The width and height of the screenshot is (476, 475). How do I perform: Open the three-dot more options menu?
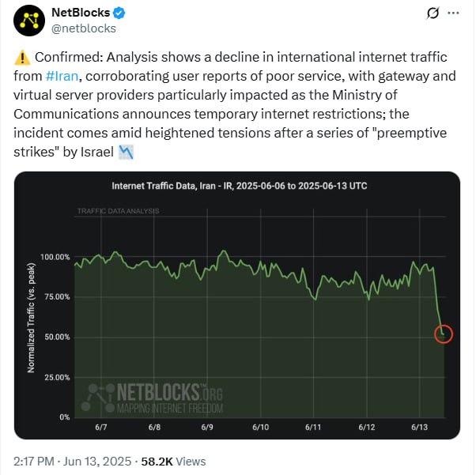click(453, 13)
